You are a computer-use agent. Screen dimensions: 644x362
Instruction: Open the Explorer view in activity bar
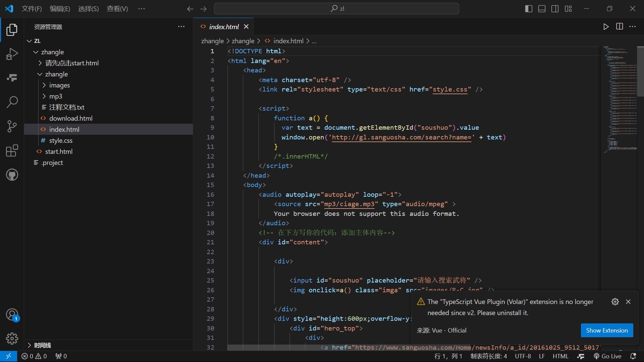click(x=12, y=30)
